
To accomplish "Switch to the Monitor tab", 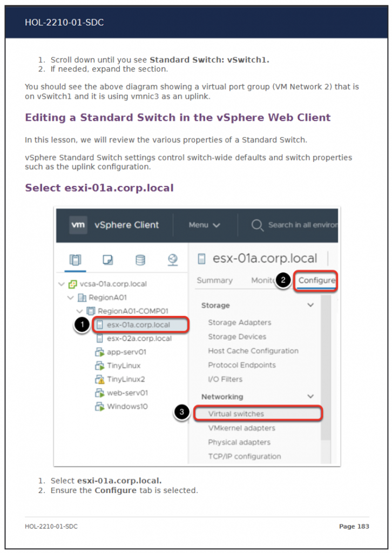I will [x=262, y=280].
